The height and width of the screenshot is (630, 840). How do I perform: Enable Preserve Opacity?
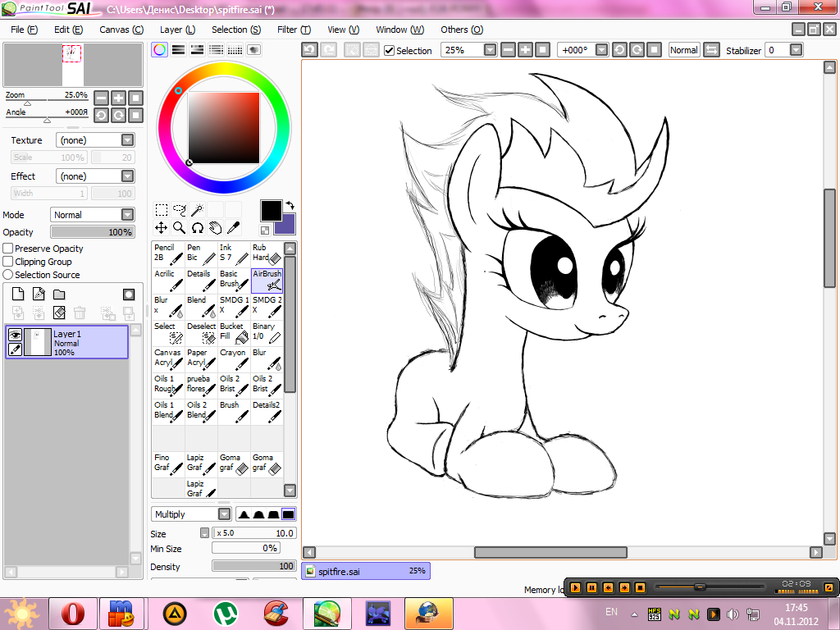tap(8, 248)
